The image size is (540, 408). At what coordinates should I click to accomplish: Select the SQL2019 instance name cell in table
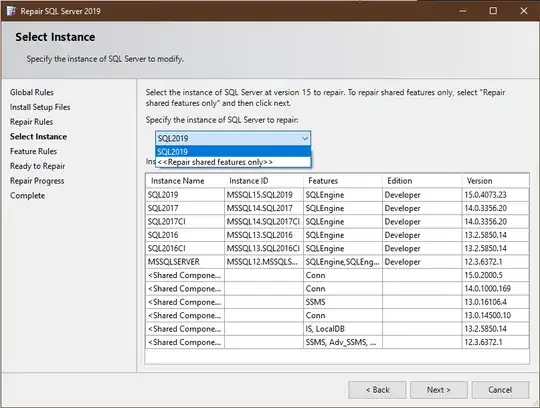click(x=185, y=195)
